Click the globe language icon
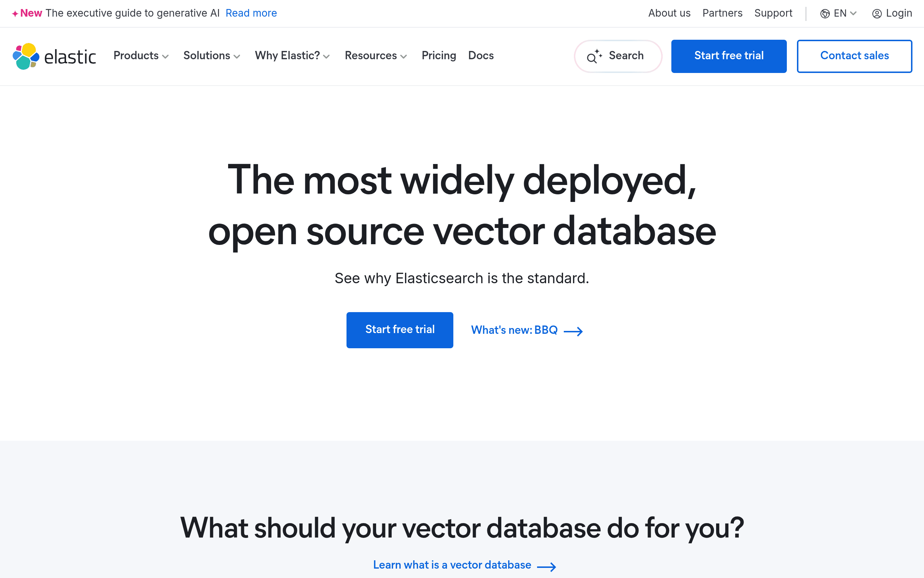Image resolution: width=924 pixels, height=578 pixels. pyautogui.click(x=825, y=14)
